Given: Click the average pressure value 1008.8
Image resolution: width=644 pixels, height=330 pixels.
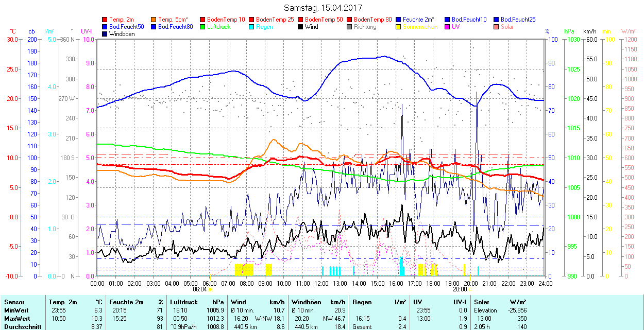Looking at the screenshot, I should [x=215, y=327].
